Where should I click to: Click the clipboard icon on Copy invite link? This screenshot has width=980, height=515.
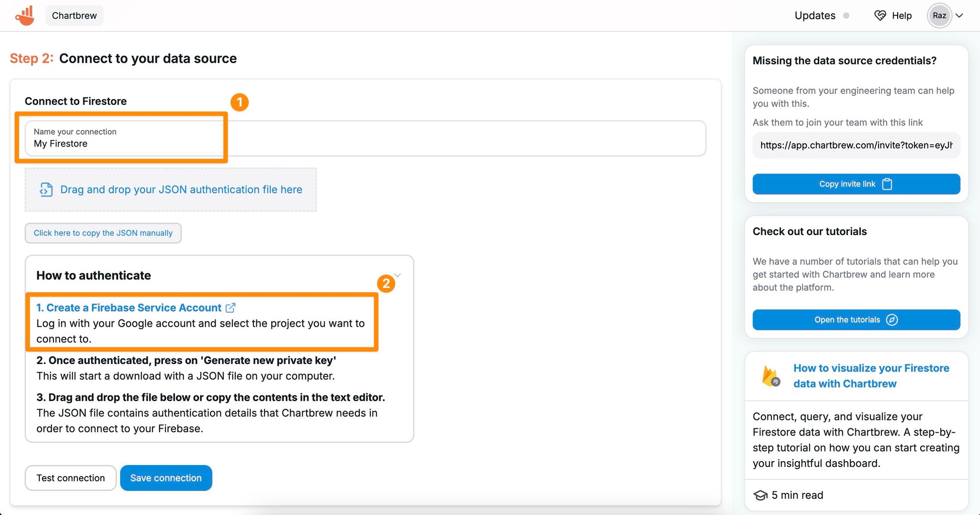tap(887, 184)
